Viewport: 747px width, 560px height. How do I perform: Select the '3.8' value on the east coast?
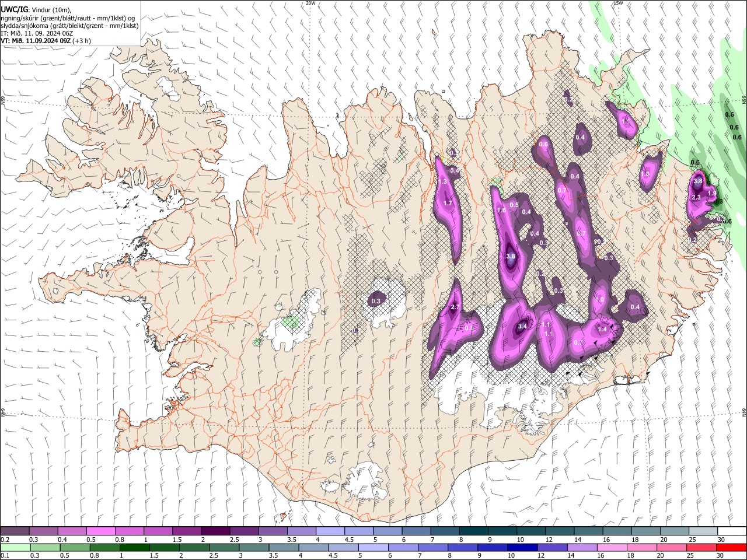click(697, 181)
